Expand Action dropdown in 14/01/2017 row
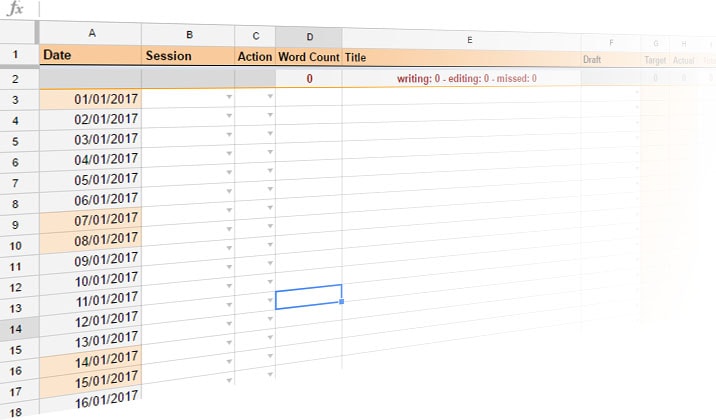The image size is (716, 420). coord(270,337)
